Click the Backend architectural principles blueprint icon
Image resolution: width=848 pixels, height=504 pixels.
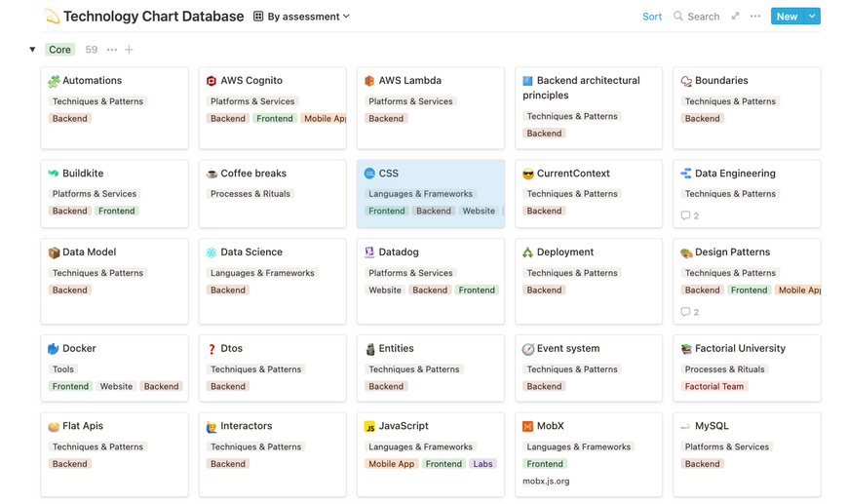coord(528,81)
